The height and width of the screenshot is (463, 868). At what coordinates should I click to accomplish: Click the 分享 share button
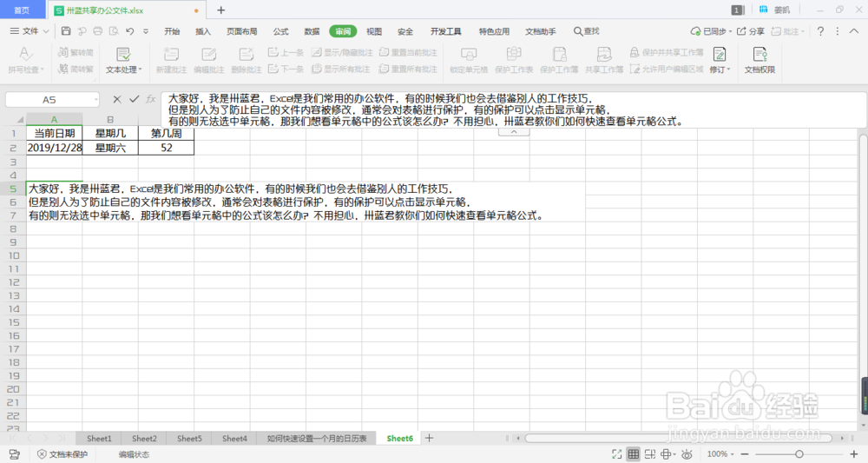(751, 31)
